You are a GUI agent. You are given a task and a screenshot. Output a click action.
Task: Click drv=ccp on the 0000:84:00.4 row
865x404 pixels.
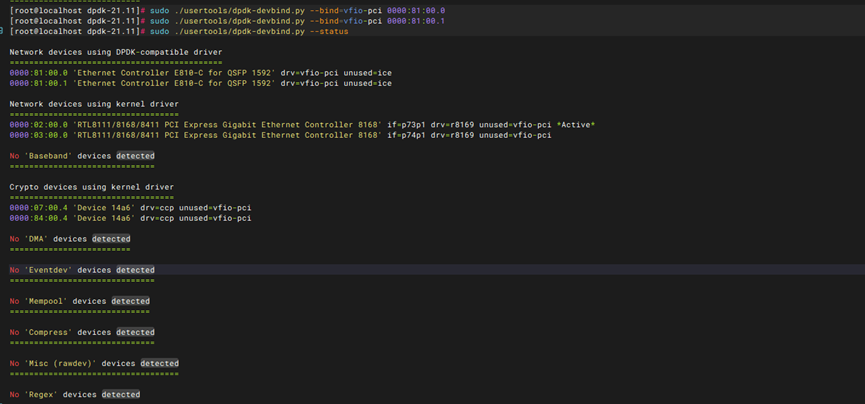pyautogui.click(x=157, y=219)
